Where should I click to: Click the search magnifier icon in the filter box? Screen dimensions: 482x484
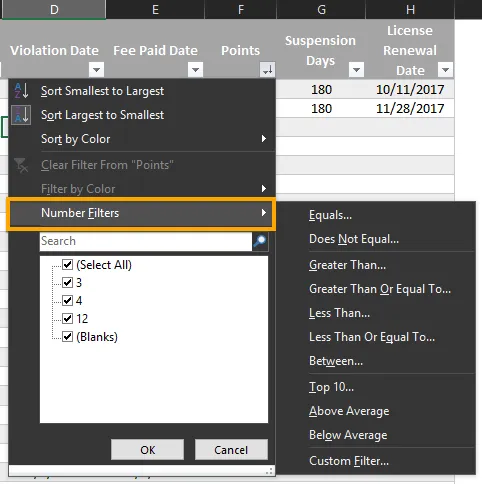coord(260,241)
